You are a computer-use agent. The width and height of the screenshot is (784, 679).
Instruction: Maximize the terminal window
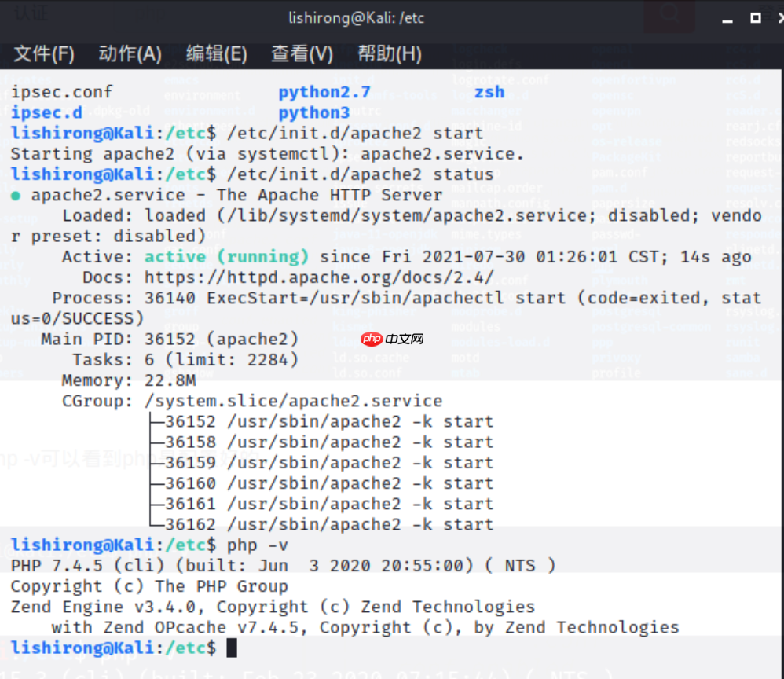(x=756, y=18)
